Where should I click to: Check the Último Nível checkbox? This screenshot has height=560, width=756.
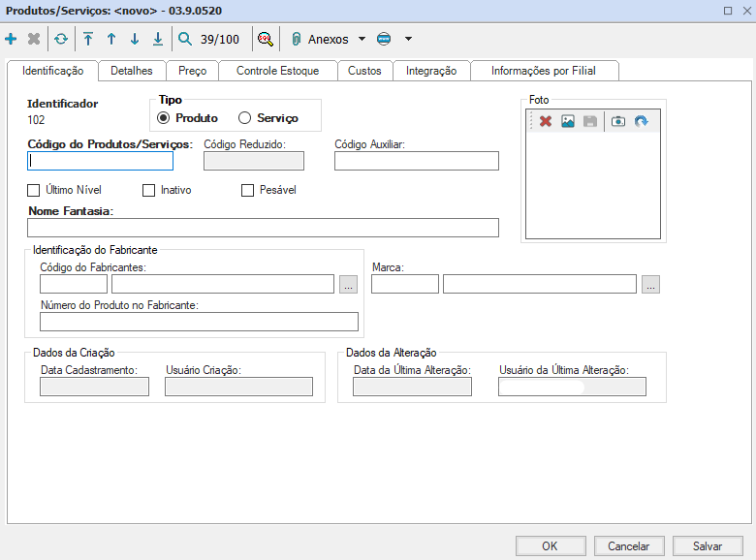pos(34,190)
